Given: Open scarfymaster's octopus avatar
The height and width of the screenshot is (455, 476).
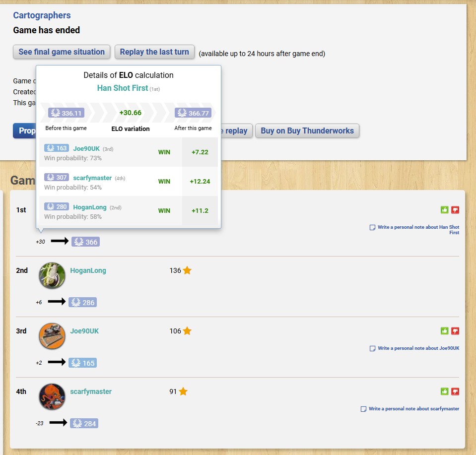Looking at the screenshot, I should tap(52, 397).
